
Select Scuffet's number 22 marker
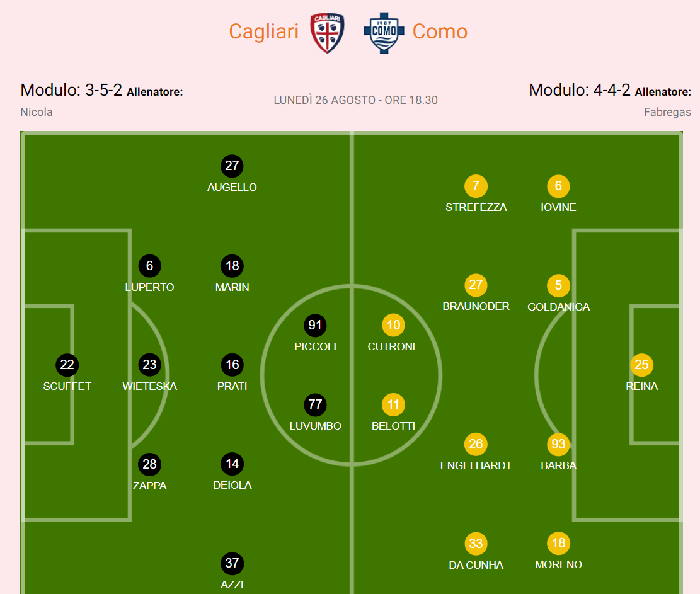[67, 365]
